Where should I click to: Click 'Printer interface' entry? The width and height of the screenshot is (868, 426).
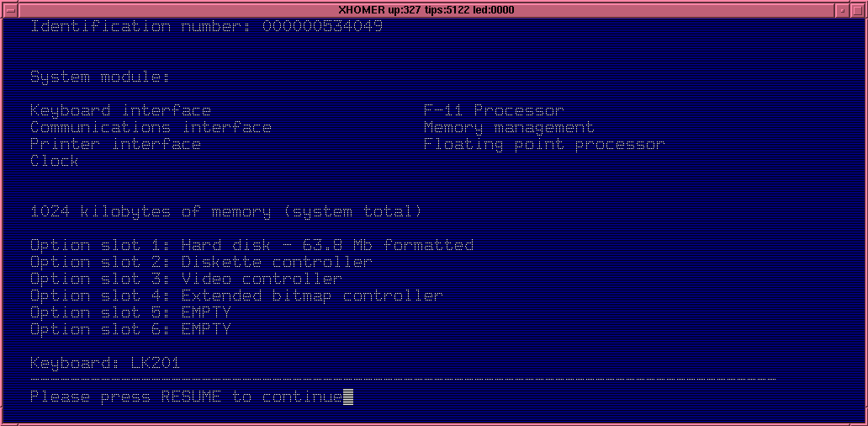[x=115, y=144]
